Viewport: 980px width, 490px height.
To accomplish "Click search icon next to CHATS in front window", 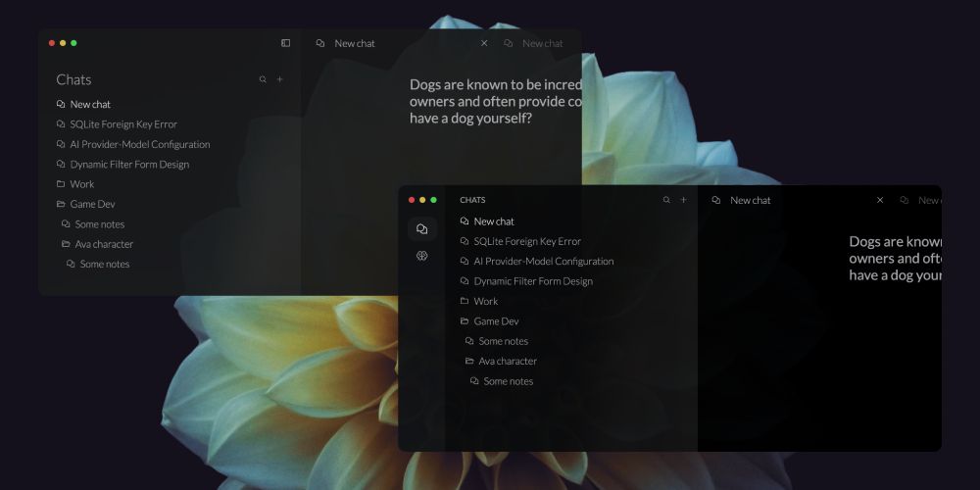I will coord(666,200).
